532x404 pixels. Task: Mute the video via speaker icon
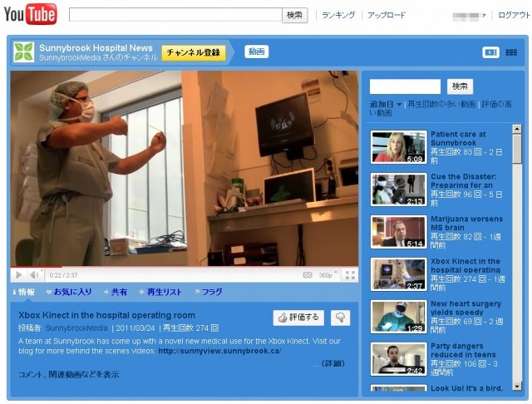33,275
